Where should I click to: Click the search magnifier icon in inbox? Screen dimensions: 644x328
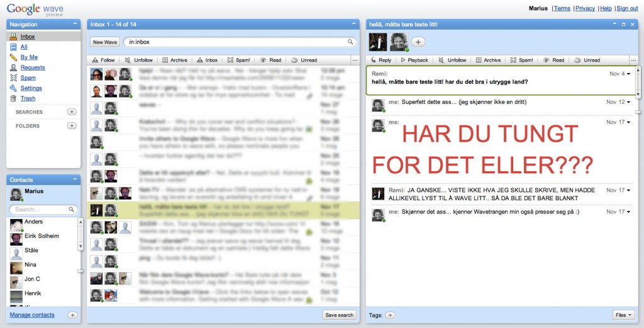(350, 42)
